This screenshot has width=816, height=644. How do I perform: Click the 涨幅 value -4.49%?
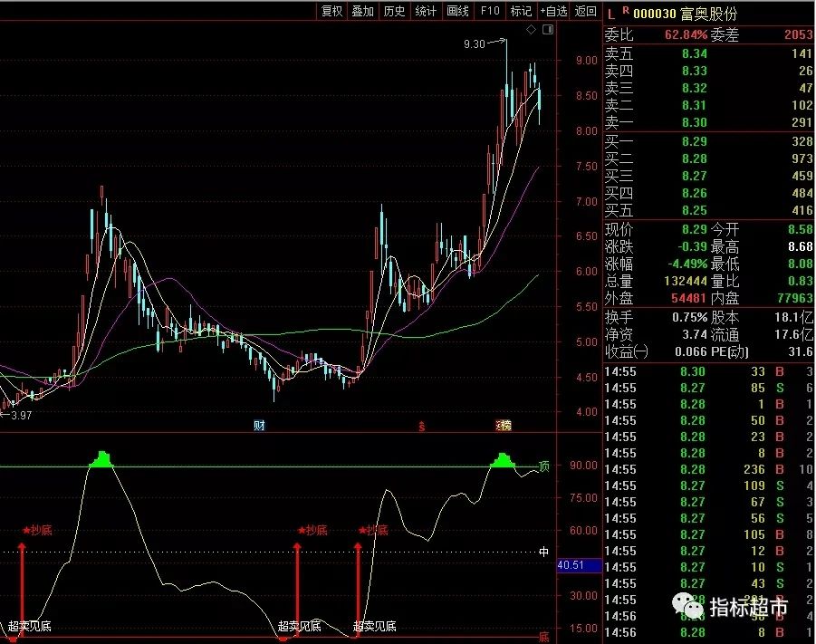coord(688,264)
